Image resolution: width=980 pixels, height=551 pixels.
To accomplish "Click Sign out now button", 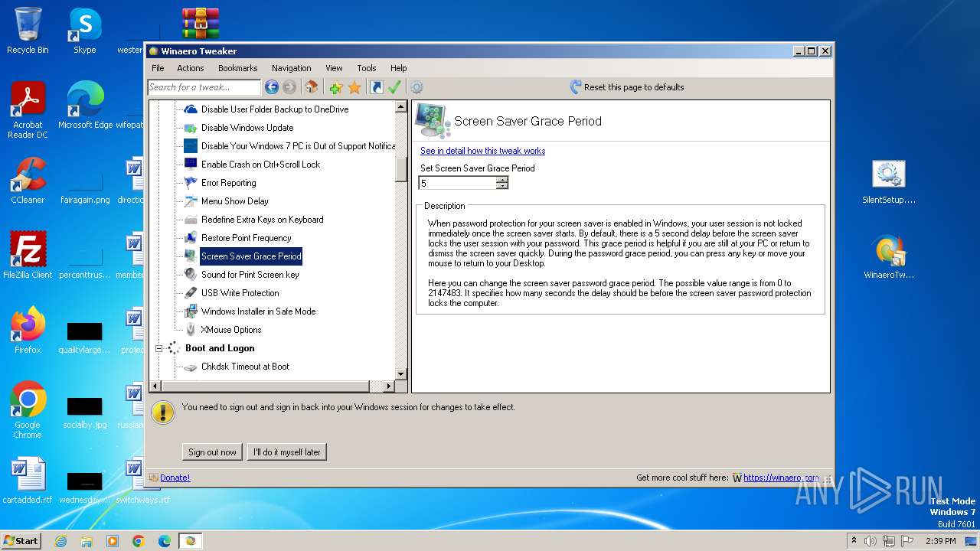I will 212,452.
